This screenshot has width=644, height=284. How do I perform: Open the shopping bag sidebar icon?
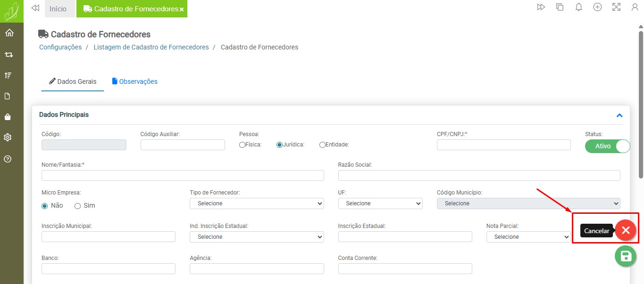(x=8, y=117)
